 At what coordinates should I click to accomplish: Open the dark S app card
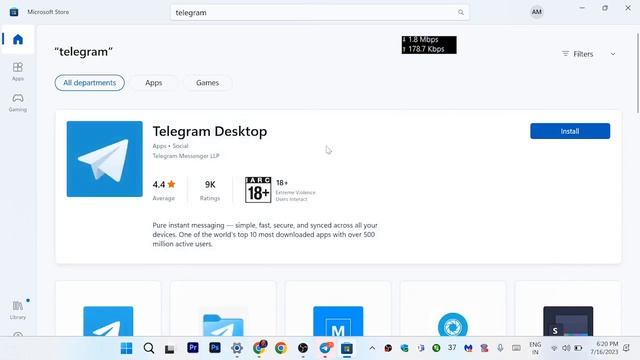(568, 309)
